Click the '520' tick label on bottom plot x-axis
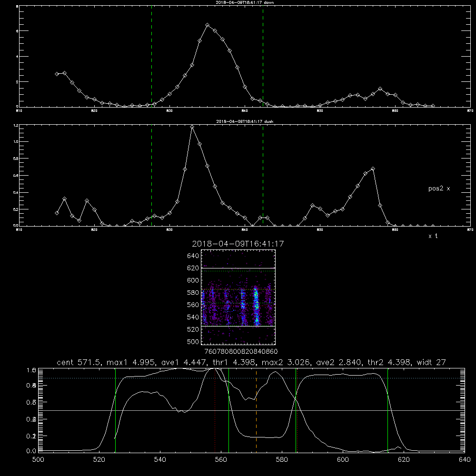The height and width of the screenshot is (476, 476). tap(99, 460)
